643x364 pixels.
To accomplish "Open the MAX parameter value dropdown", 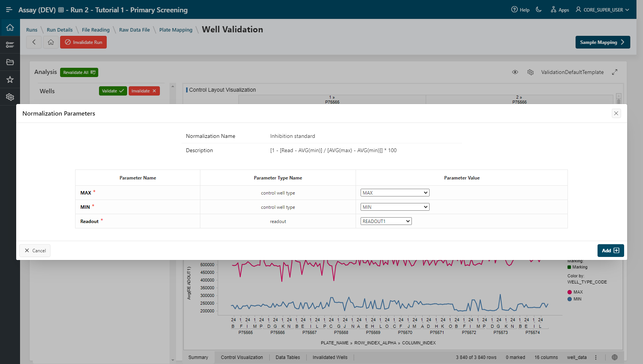I will click(395, 193).
